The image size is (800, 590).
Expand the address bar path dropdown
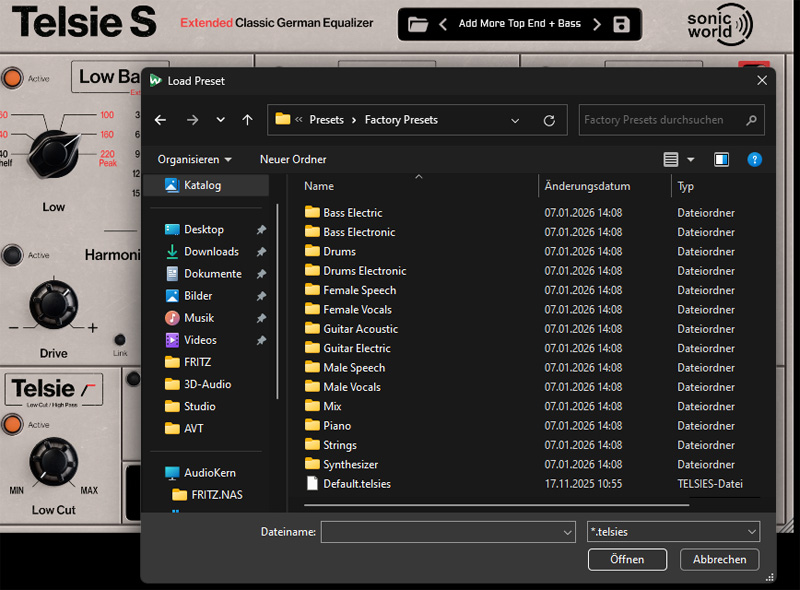[x=515, y=120]
